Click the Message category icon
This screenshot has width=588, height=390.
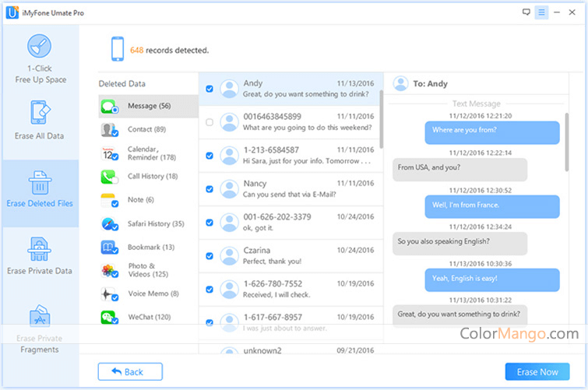pyautogui.click(x=109, y=106)
